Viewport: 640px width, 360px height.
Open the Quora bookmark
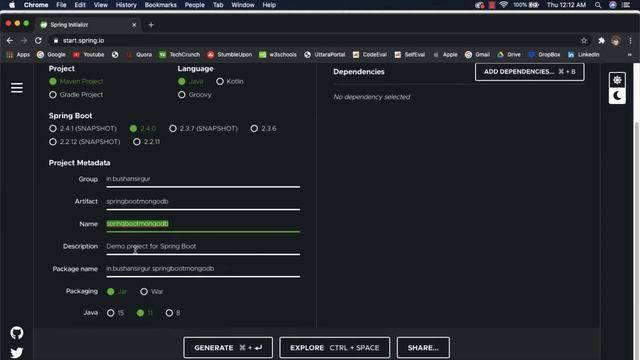(139, 55)
